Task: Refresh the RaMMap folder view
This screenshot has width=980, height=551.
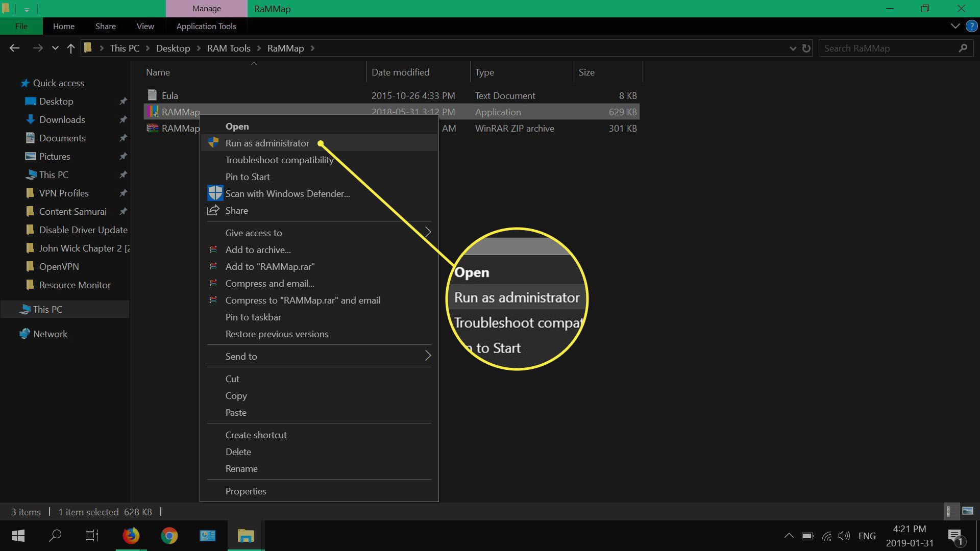Action: [806, 48]
